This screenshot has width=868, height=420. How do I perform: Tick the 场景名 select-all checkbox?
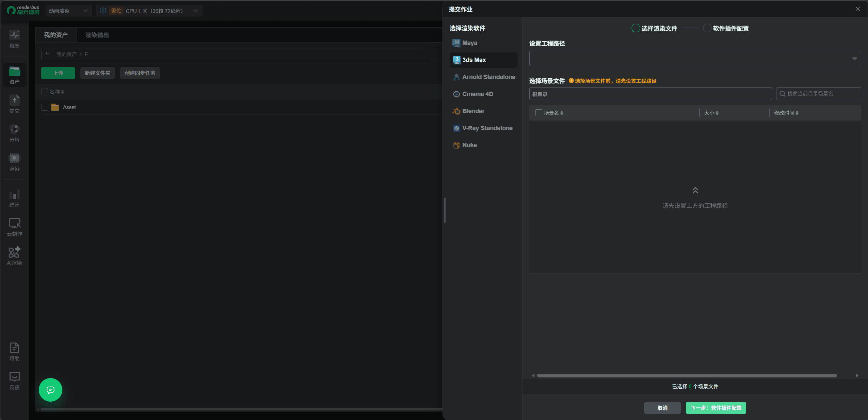[539, 113]
